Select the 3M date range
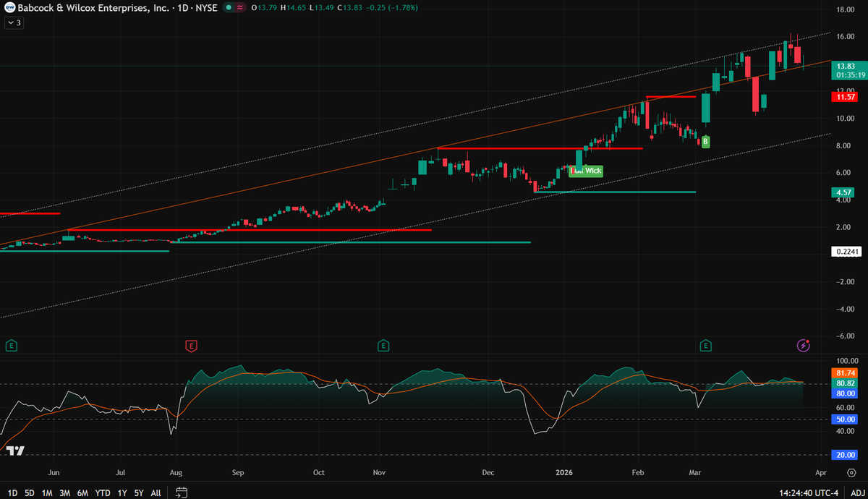Viewport: 868px width, 499px height. click(x=64, y=493)
